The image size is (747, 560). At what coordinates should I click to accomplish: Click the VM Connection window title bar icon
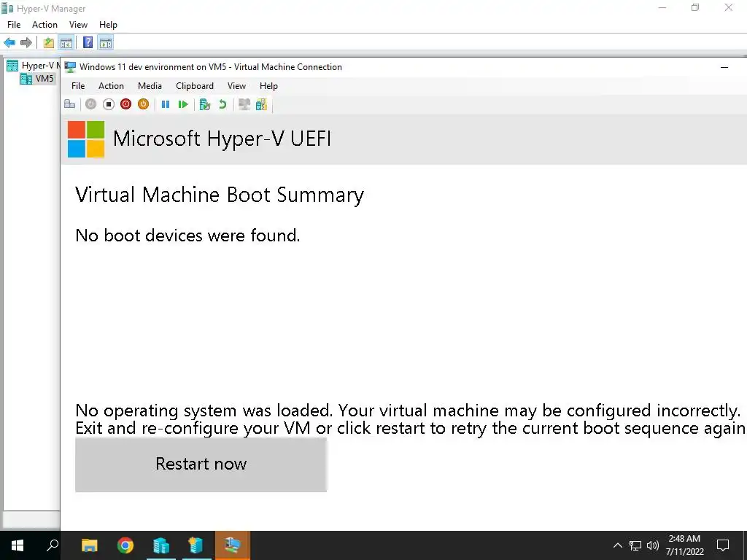pos(70,67)
